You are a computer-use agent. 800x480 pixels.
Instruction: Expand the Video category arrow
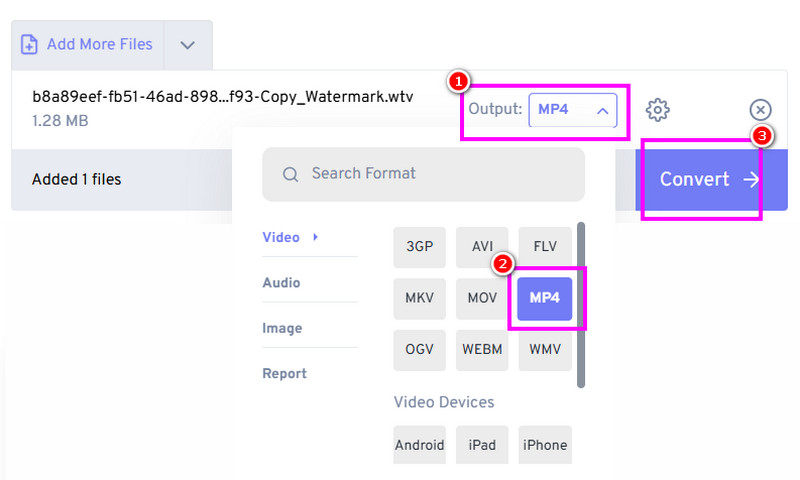[x=316, y=237]
